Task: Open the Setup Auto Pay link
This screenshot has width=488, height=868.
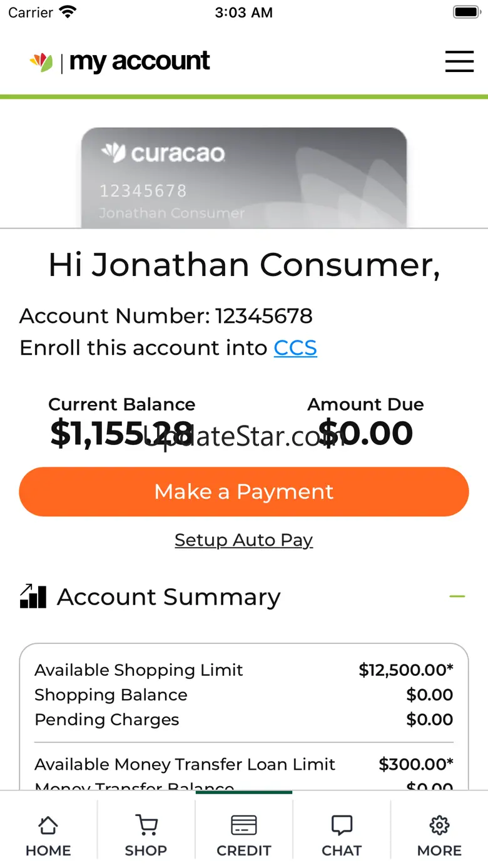Action: point(243,539)
